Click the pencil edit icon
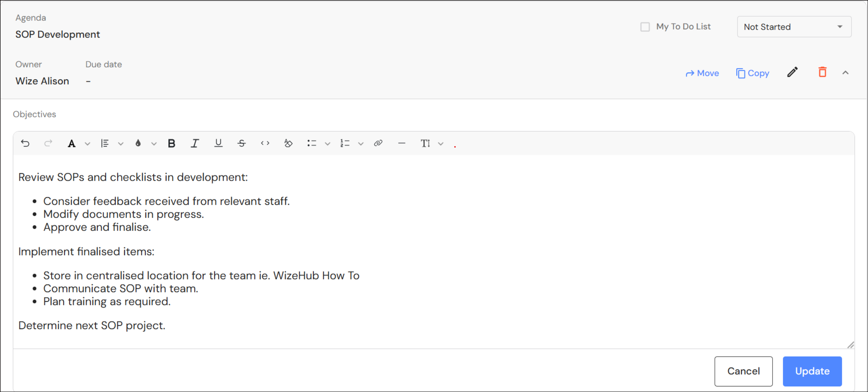 click(792, 72)
